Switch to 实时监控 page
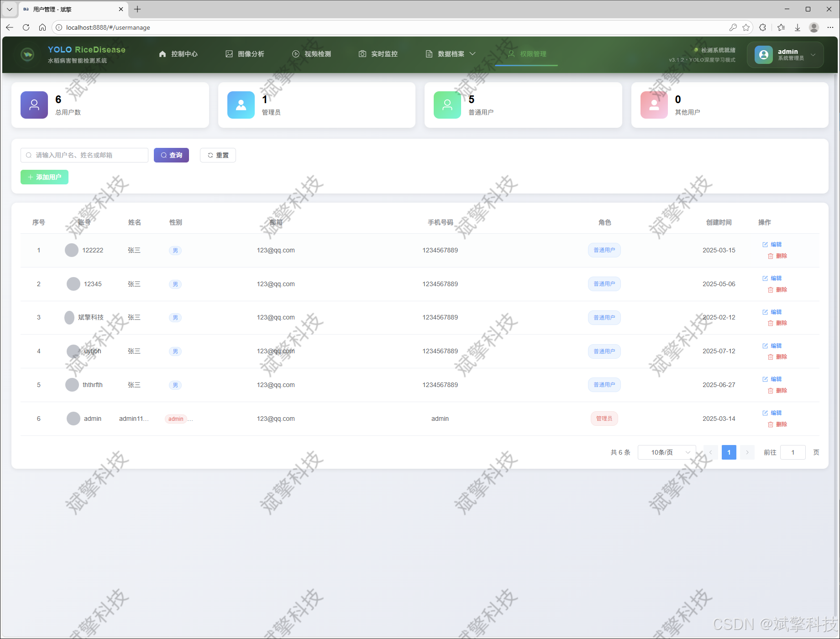The width and height of the screenshot is (840, 639). pos(378,54)
